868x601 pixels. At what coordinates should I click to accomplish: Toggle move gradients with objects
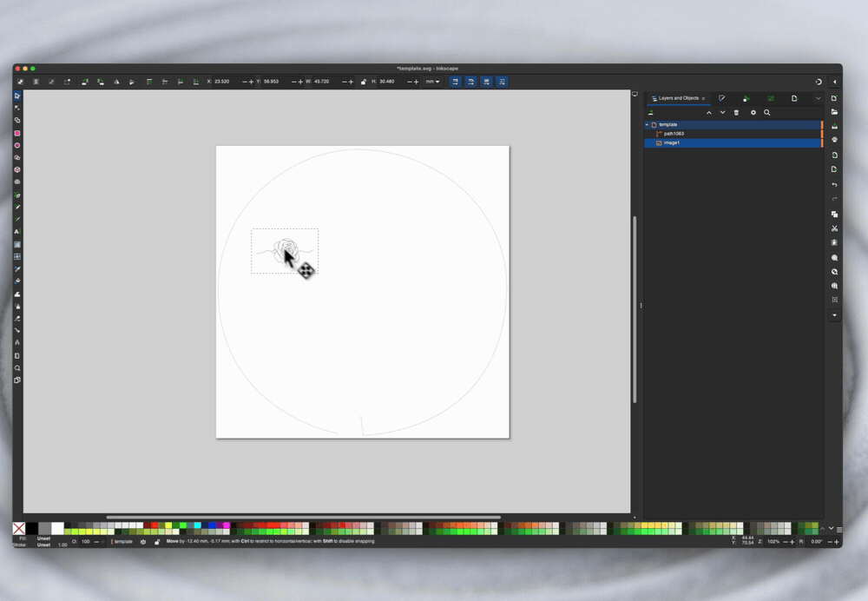click(486, 82)
